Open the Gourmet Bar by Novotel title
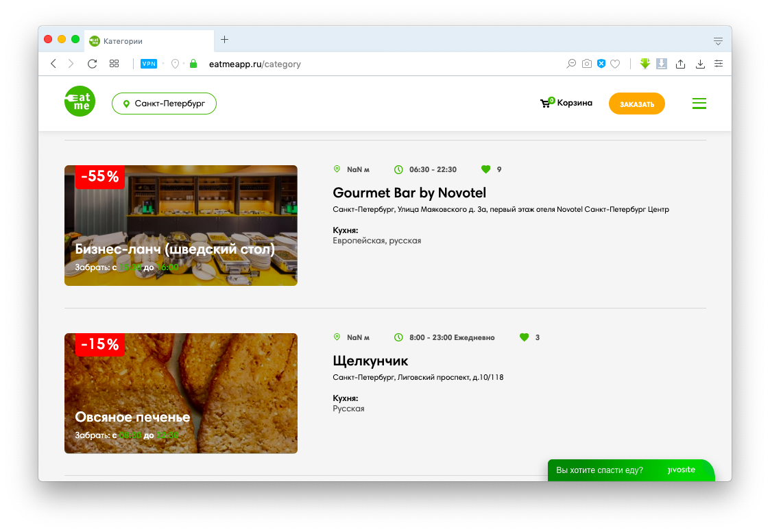This screenshot has width=770, height=532. [409, 193]
